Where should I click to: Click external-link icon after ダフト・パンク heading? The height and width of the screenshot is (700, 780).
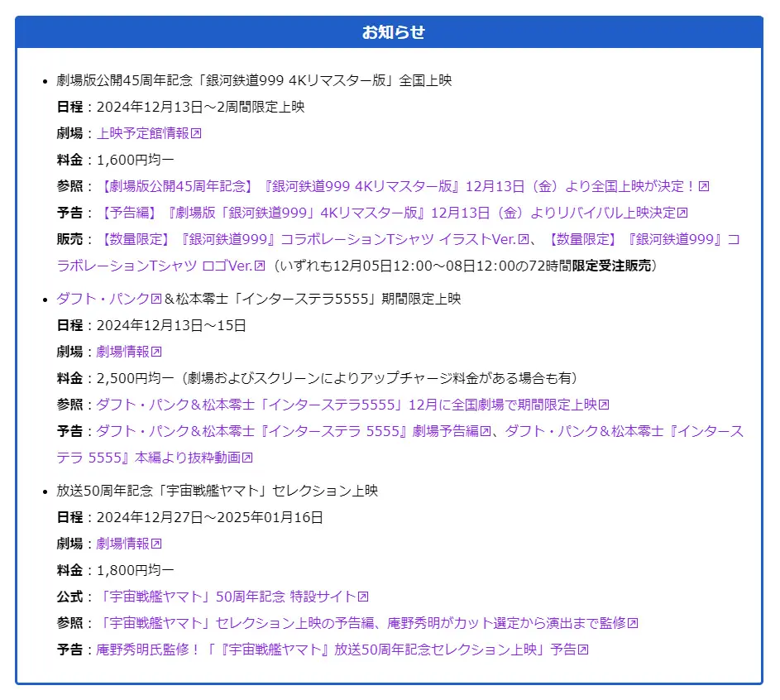click(x=156, y=299)
